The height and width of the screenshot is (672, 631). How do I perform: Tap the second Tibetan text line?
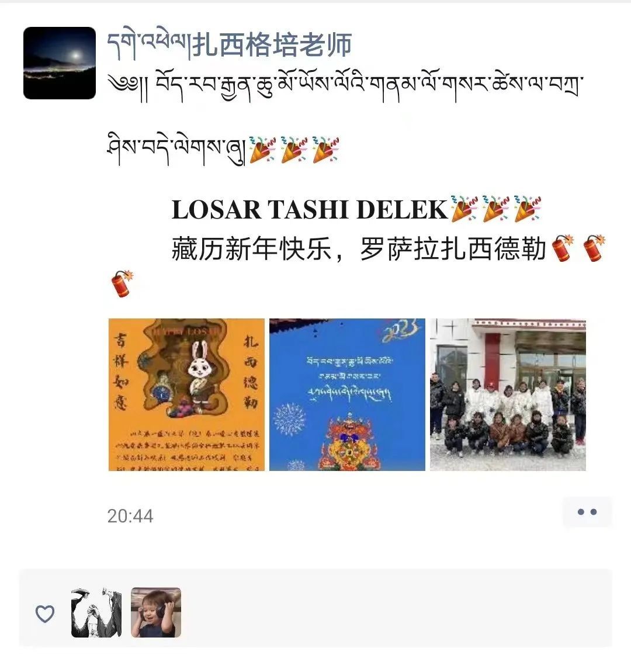tap(176, 150)
